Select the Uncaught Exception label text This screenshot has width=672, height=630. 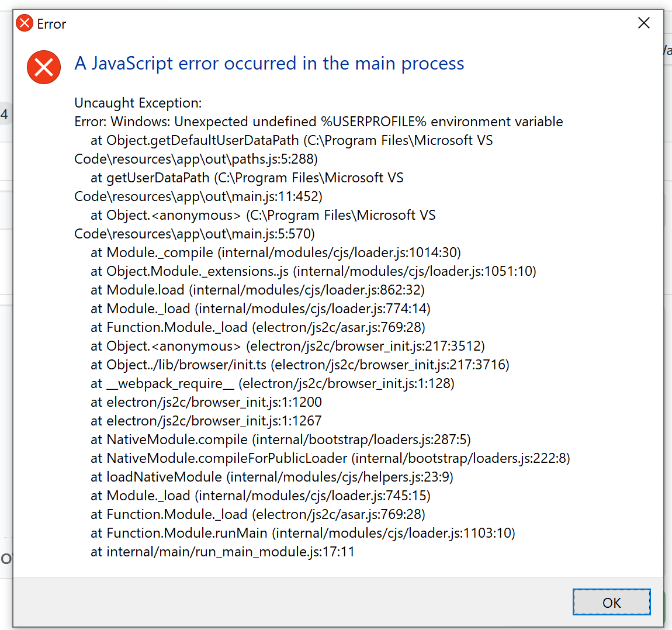point(137,102)
